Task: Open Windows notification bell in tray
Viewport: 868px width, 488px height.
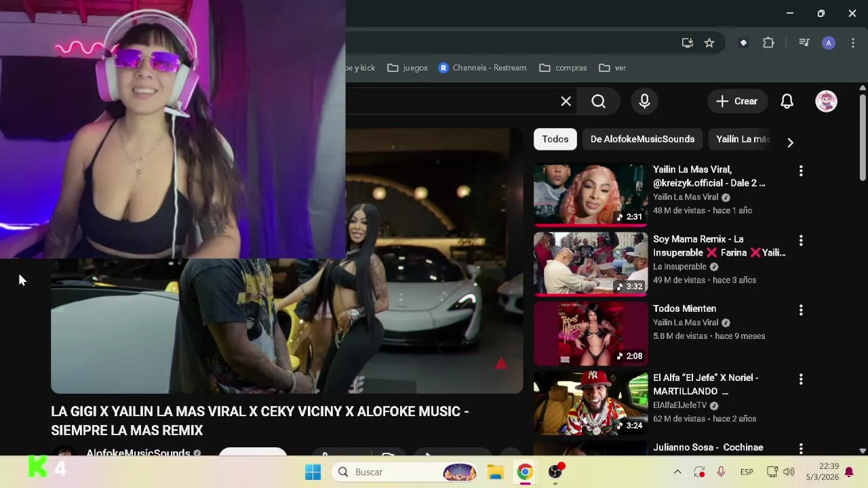Action: [849, 472]
